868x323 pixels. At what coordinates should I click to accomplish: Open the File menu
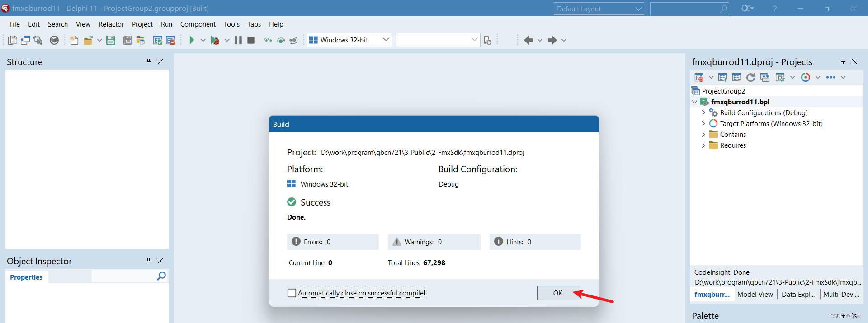[x=14, y=24]
